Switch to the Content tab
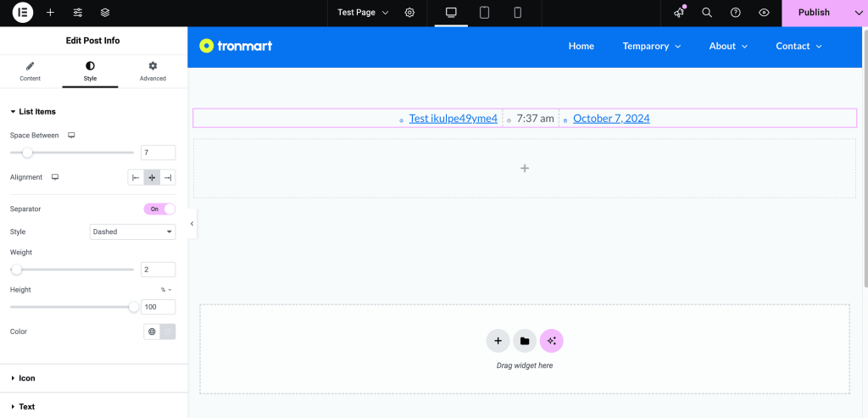Image resolution: width=868 pixels, height=418 pixels. pos(31,71)
